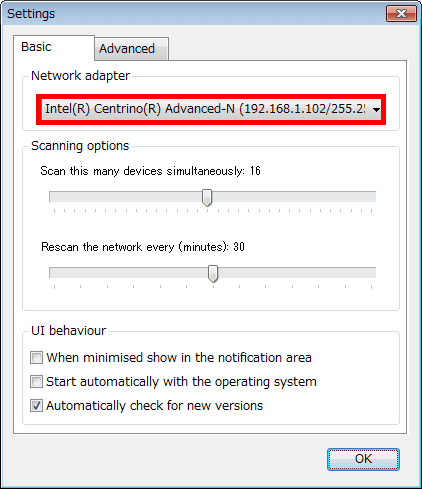Increase simultaneous devices via track past thumb
This screenshot has height=489, width=422.
click(293, 197)
